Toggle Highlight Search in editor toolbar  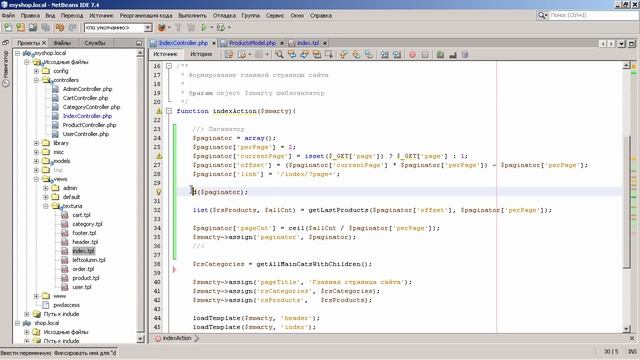pos(317,55)
